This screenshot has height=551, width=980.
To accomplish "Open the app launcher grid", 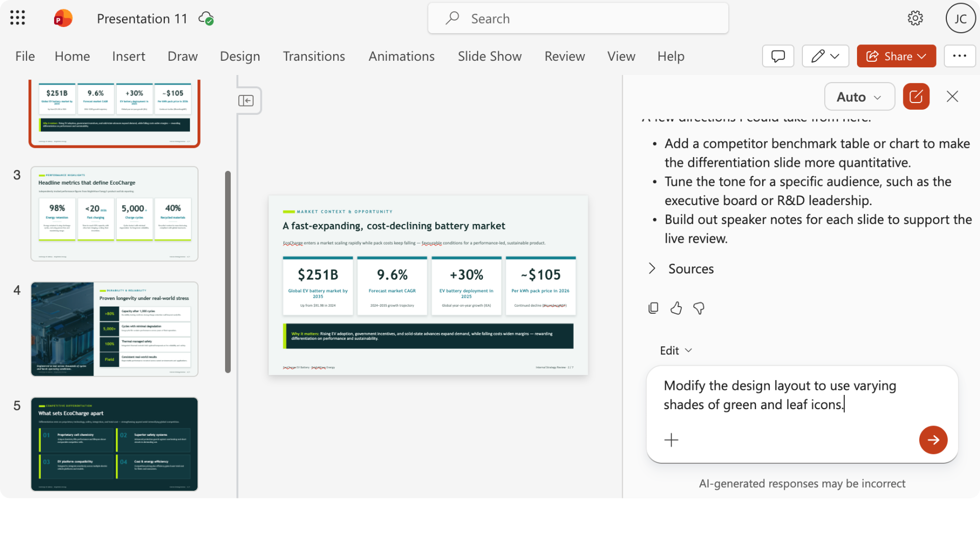I will coord(17,18).
